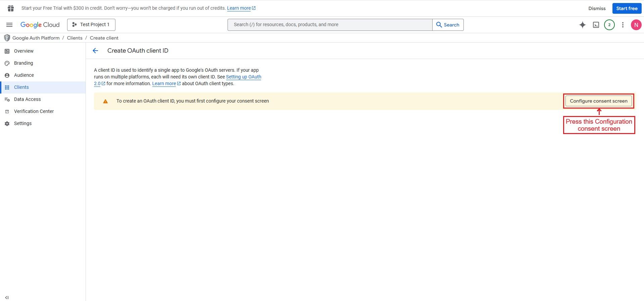Collapse the left sidebar panel
644x301 pixels.
pos(7,297)
